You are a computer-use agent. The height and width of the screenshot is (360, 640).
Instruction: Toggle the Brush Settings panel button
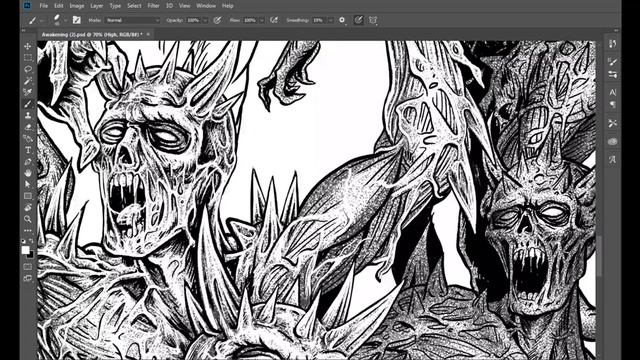point(76,20)
